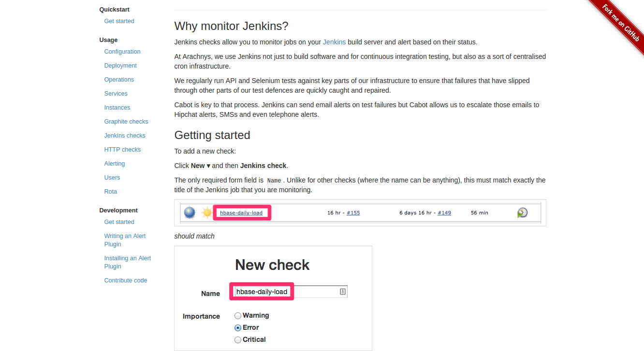Click the "New check" form title

(272, 265)
